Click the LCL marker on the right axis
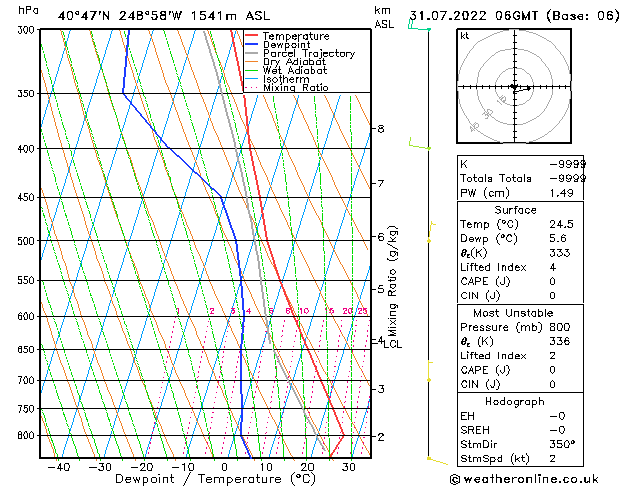The width and height of the screenshot is (629, 486). pyautogui.click(x=393, y=344)
